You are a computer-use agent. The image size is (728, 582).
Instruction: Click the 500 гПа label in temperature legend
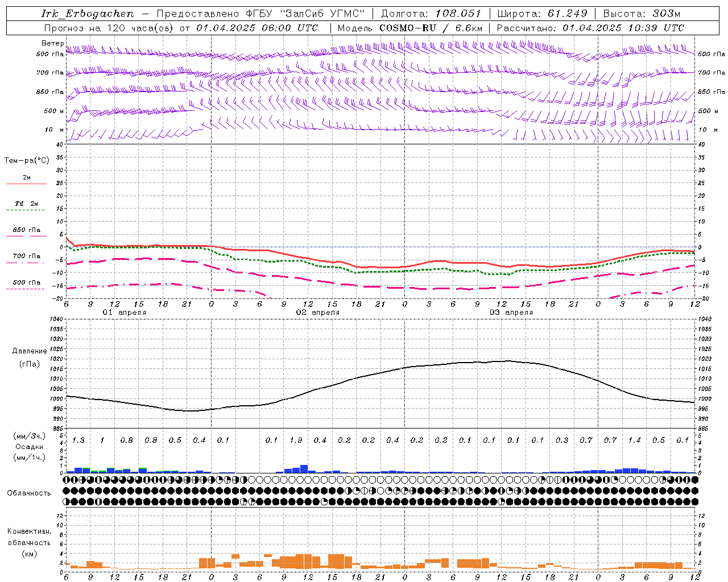[27, 282]
